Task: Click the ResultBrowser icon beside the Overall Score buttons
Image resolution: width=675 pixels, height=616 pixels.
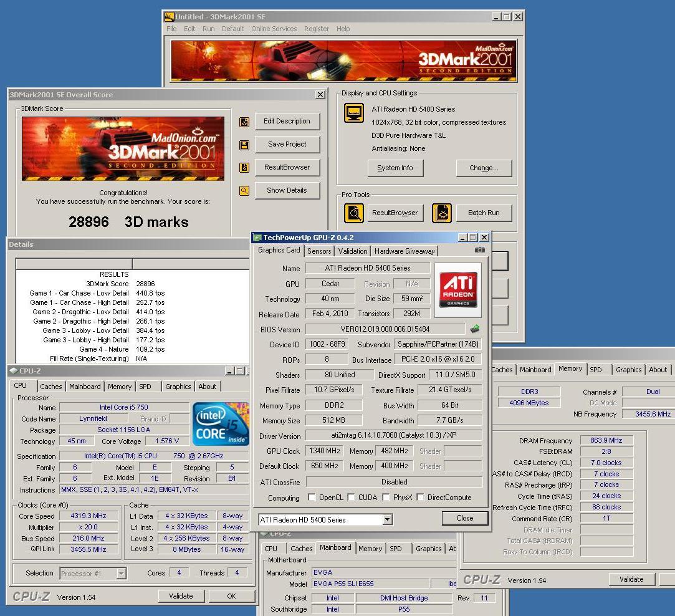Action: coord(244,168)
